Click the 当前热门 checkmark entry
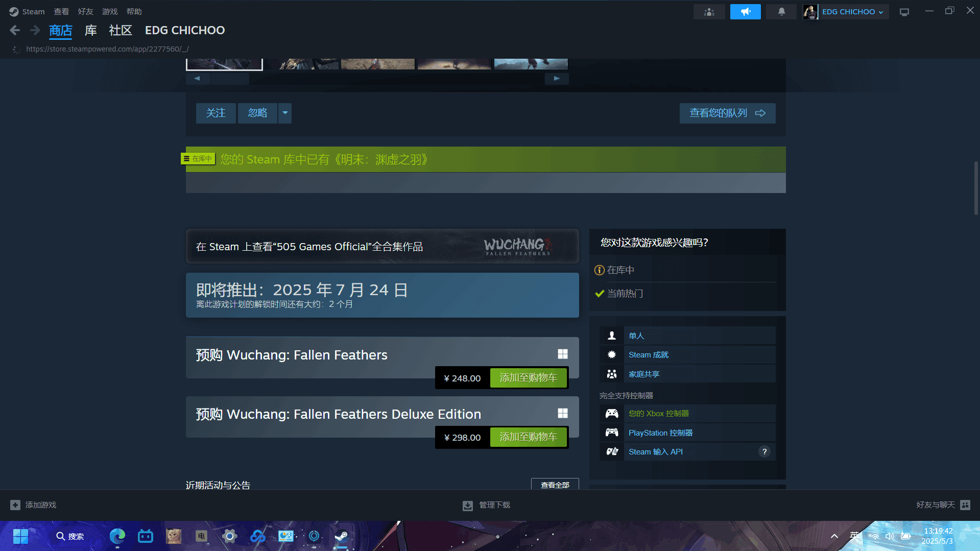This screenshot has width=980, height=551. tap(618, 294)
